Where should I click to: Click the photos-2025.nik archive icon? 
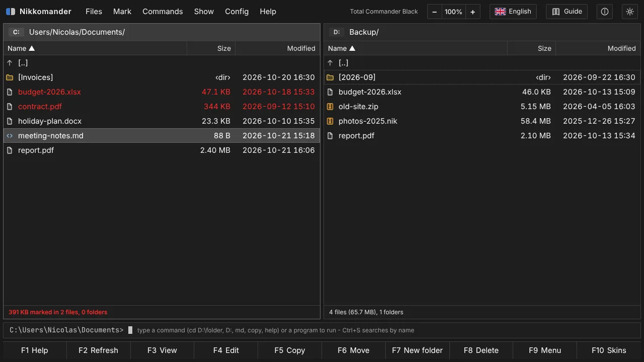(330, 121)
